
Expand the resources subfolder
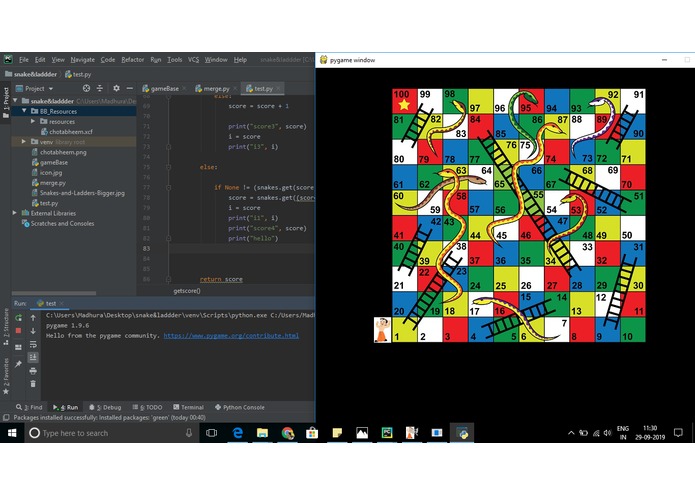33,121
